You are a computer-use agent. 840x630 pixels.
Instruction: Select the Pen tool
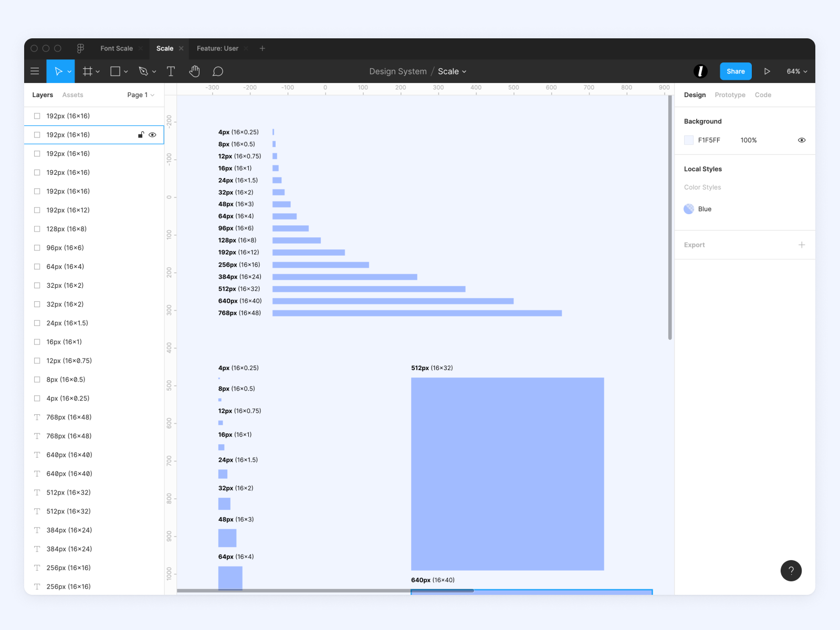[x=143, y=71]
